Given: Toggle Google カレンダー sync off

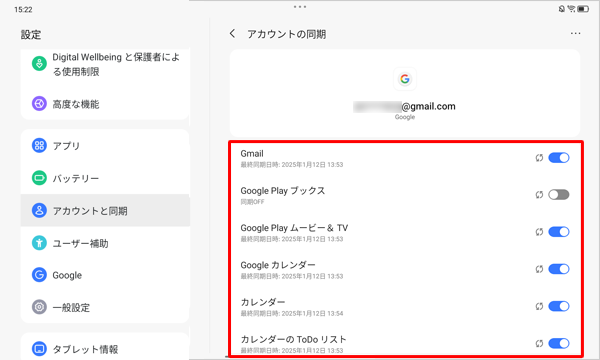Looking at the screenshot, I should pos(559,269).
